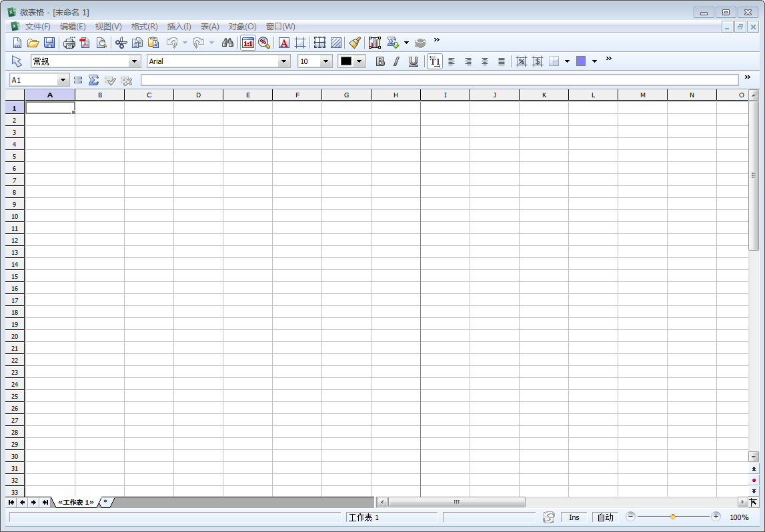The width and height of the screenshot is (765, 532).
Task: Toggle bold formatting
Action: click(x=380, y=61)
